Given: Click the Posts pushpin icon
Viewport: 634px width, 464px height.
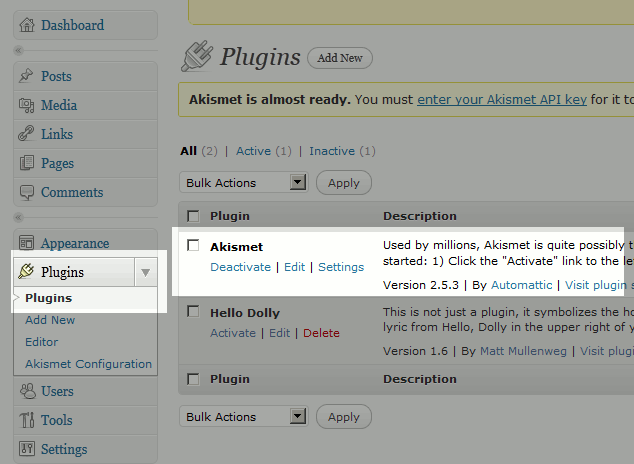Looking at the screenshot, I should (27, 76).
